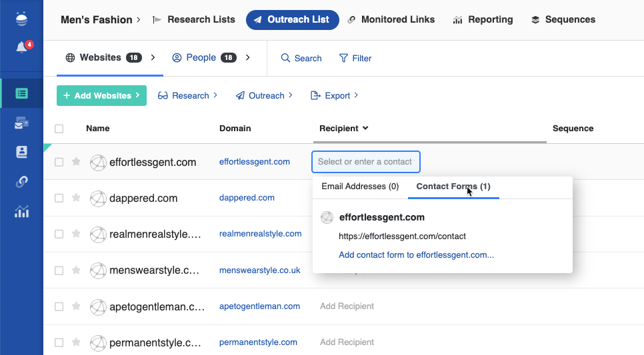Open the inbox mail sidebar icon
Image resolution: width=644 pixels, height=355 pixels.
tap(22, 123)
